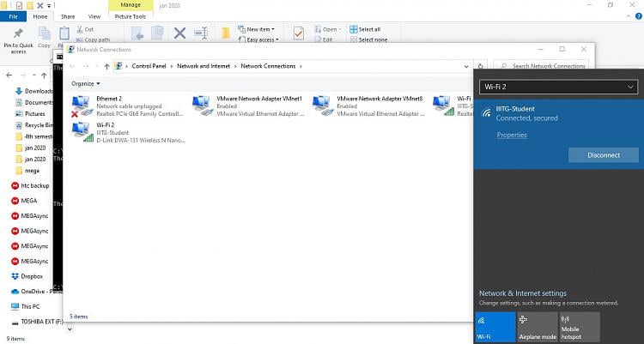Click the Up arrow in Network Connections
This screenshot has width=644, height=344.
(106, 66)
